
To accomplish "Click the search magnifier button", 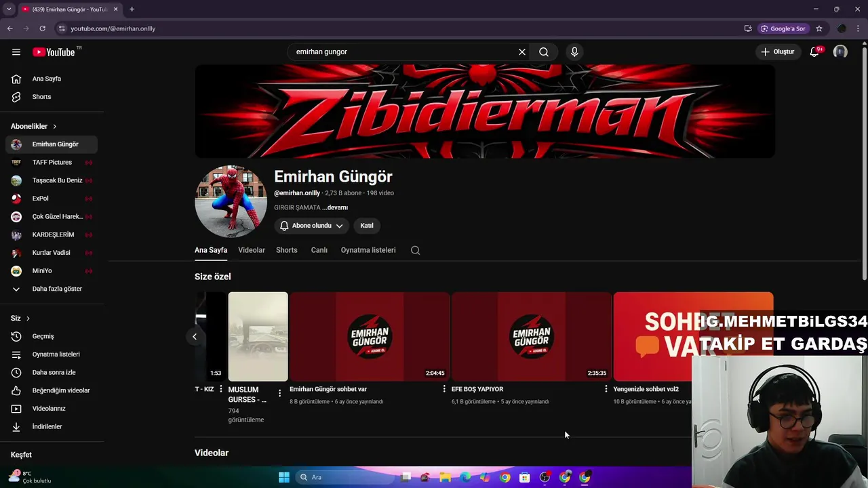I will point(544,52).
